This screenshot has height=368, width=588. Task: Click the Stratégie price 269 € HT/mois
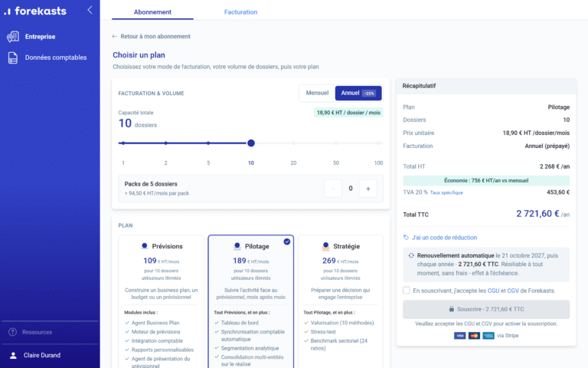[341, 261]
